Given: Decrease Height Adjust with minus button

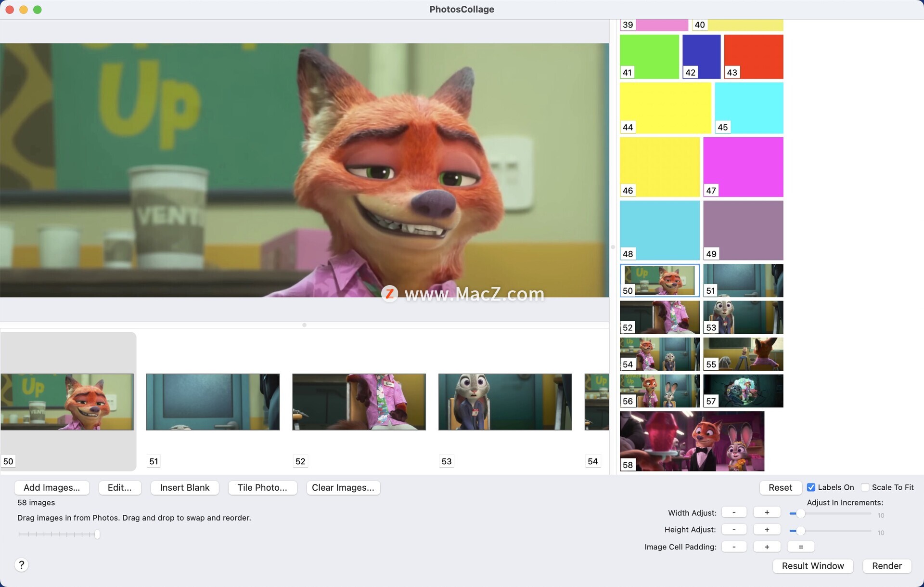Looking at the screenshot, I should click(734, 530).
